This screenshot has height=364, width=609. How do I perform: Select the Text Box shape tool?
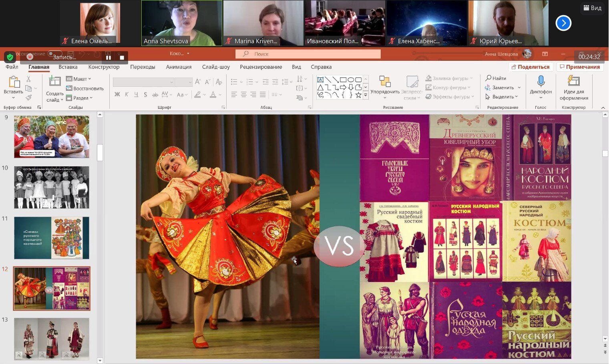(320, 80)
